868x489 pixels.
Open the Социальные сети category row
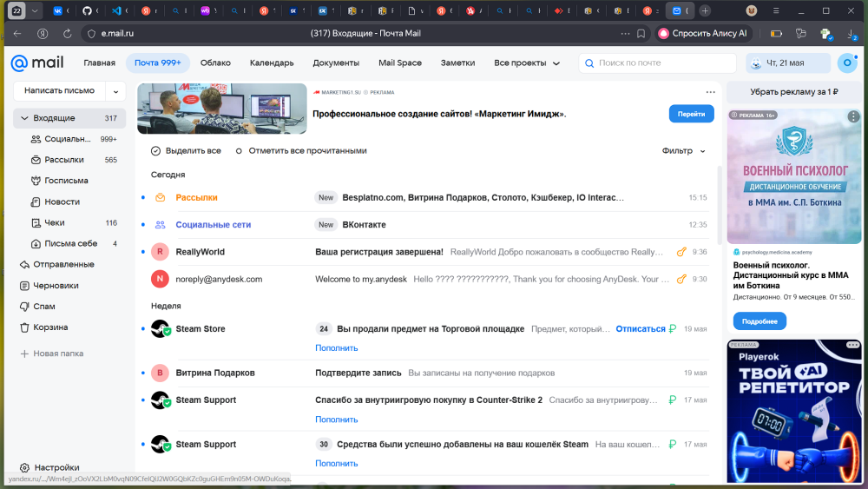(424, 225)
